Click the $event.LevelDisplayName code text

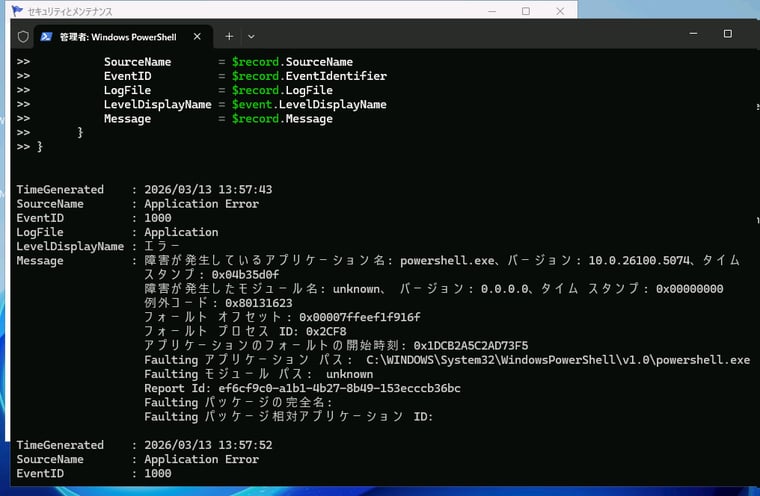coord(309,105)
